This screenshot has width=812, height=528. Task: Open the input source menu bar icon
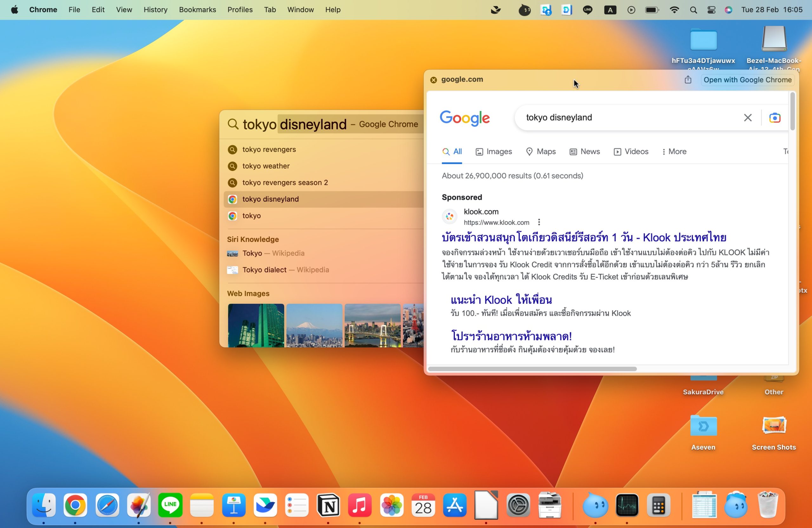(x=610, y=10)
